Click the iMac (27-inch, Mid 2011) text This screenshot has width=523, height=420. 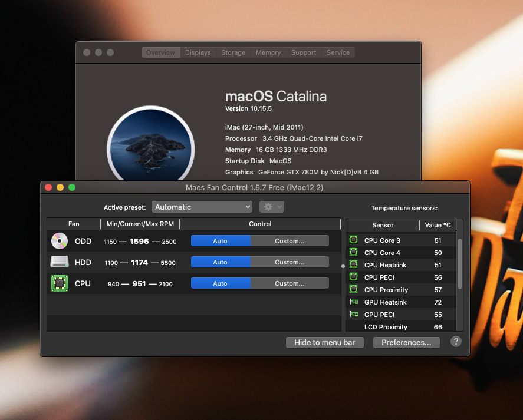(264, 127)
